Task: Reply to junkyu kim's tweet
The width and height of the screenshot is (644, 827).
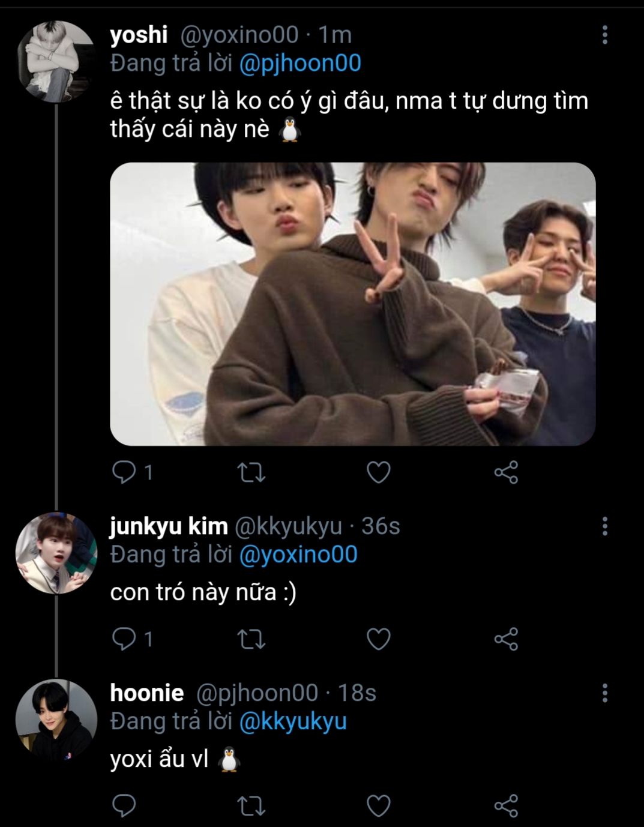Action: click(x=124, y=639)
